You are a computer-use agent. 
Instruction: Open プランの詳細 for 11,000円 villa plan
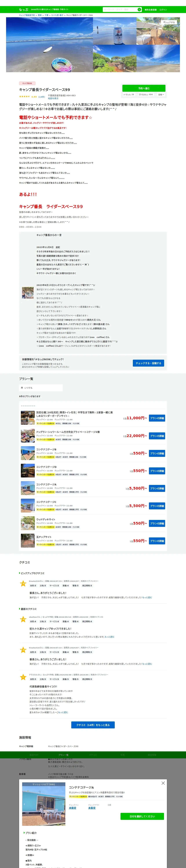pyautogui.click(x=157, y=418)
